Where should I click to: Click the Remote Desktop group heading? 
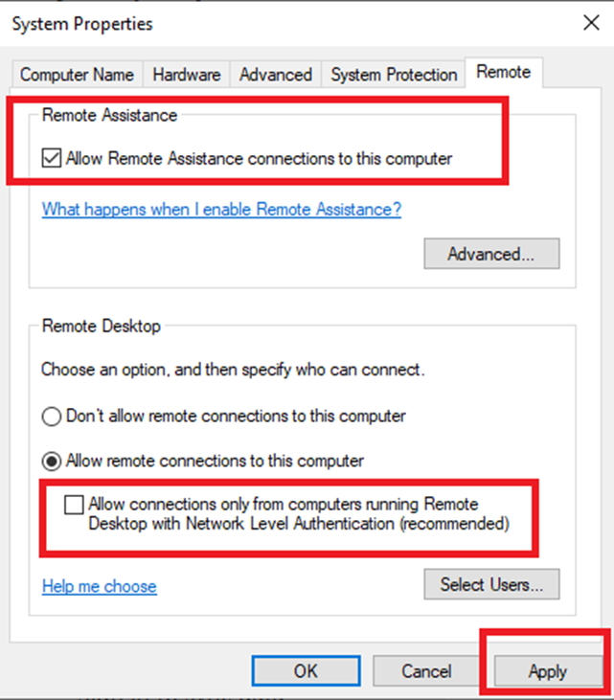[x=102, y=327]
